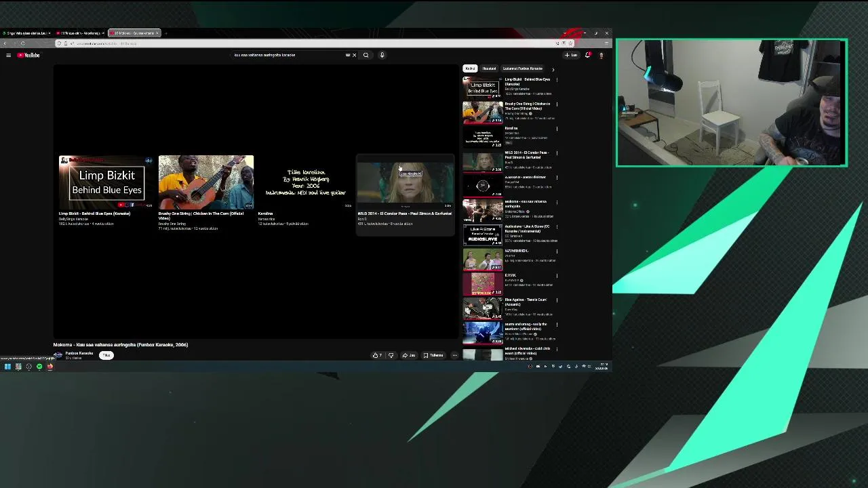Screen dimensions: 868x488
Task: Open options menu for sidebar Rise Against video
Action: [557, 300]
